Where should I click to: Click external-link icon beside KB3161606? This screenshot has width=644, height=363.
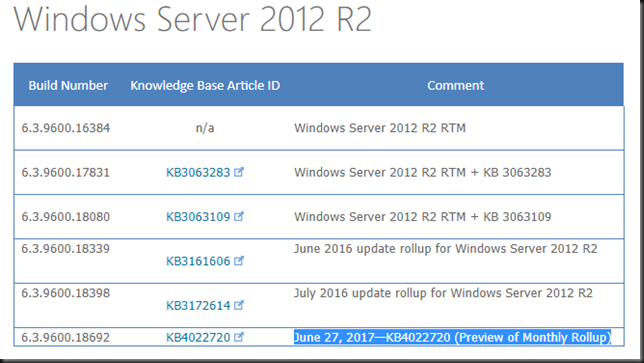click(x=239, y=261)
